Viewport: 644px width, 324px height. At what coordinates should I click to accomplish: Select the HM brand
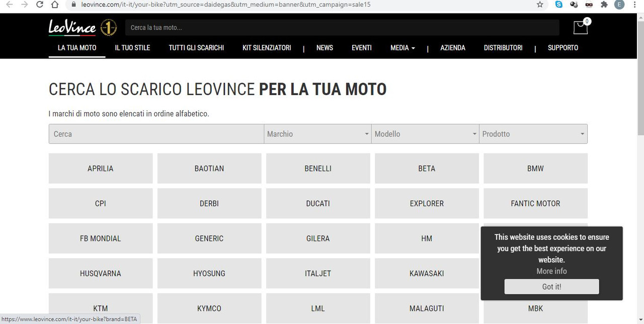pos(427,238)
